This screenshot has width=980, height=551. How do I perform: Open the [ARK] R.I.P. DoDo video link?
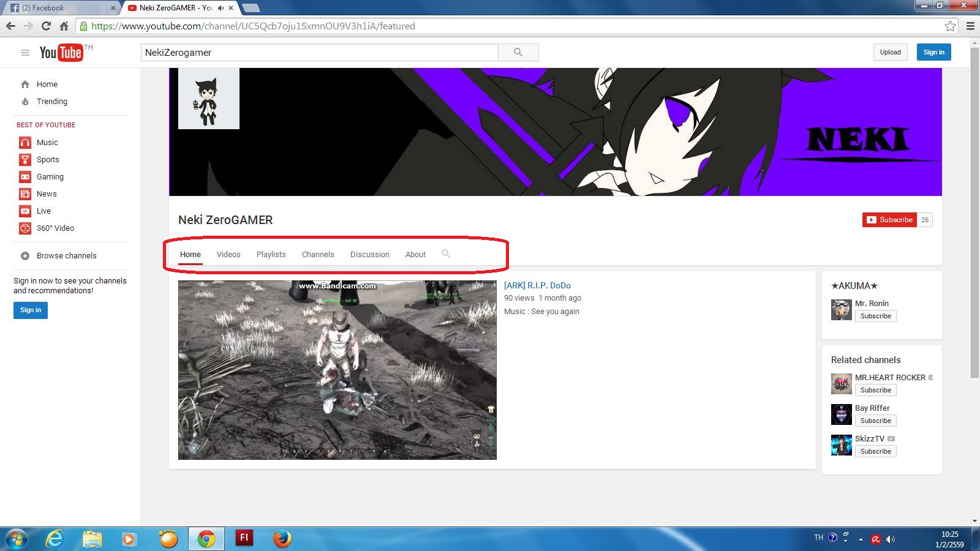click(x=537, y=285)
